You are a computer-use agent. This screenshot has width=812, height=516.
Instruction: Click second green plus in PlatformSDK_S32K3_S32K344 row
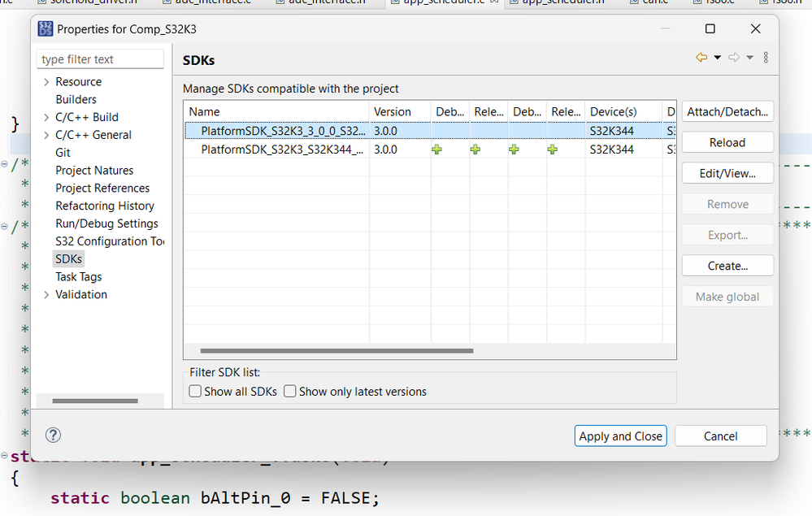(x=475, y=150)
